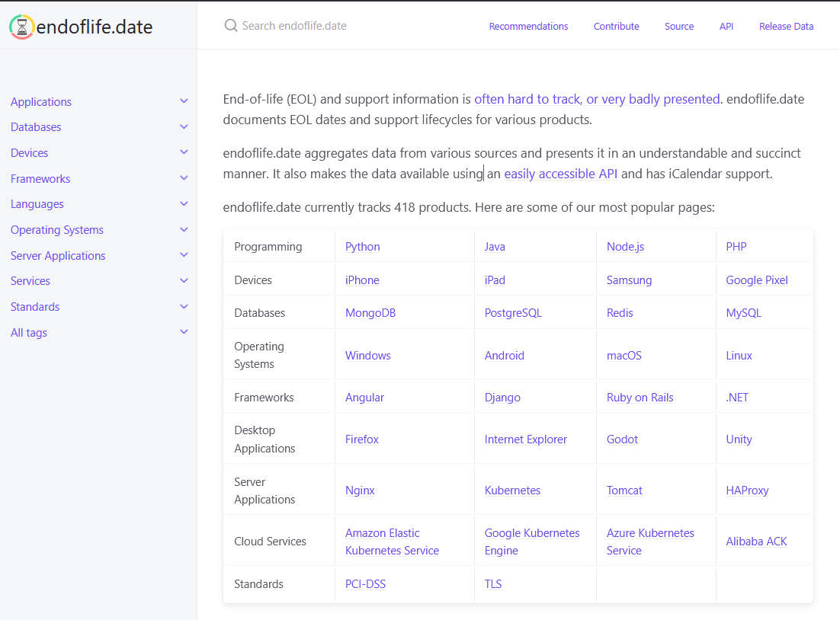The width and height of the screenshot is (840, 620).
Task: Expand the Databases sidebar chevron
Action: pyautogui.click(x=184, y=127)
